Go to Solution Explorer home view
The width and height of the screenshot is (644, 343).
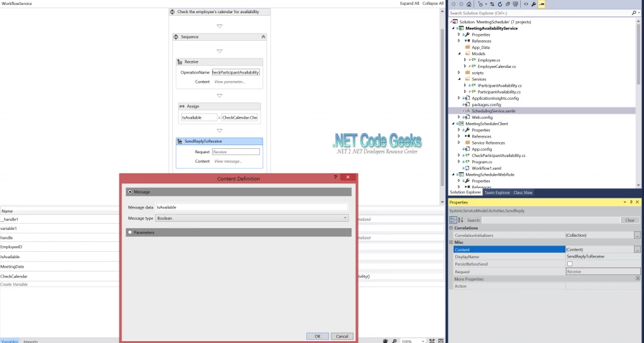(469, 4)
